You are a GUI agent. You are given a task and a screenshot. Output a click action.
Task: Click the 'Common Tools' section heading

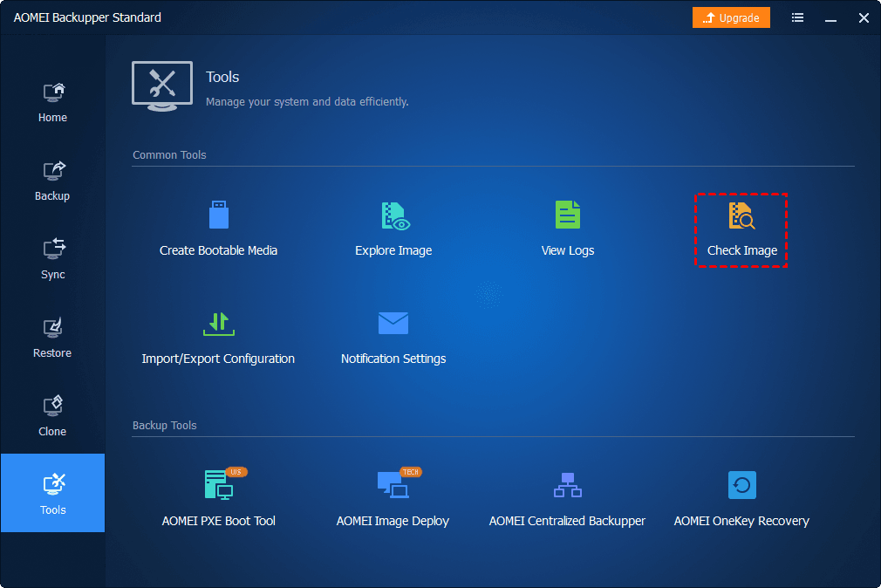[x=169, y=154]
